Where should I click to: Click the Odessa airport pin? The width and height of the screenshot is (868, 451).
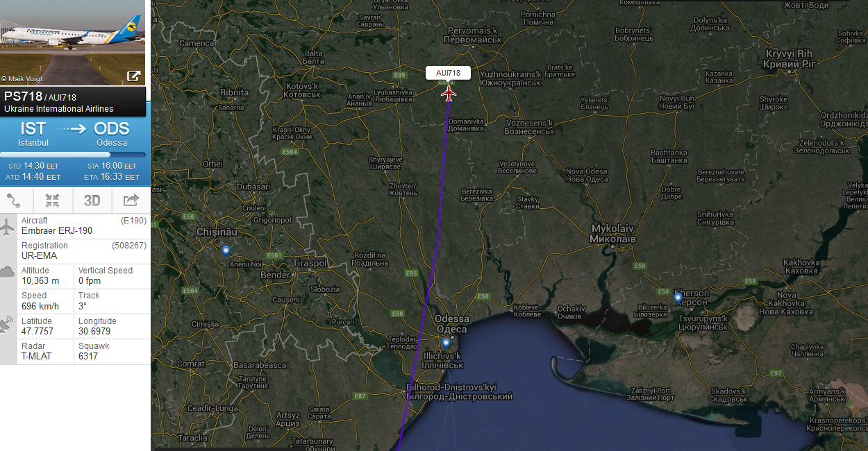tap(446, 343)
